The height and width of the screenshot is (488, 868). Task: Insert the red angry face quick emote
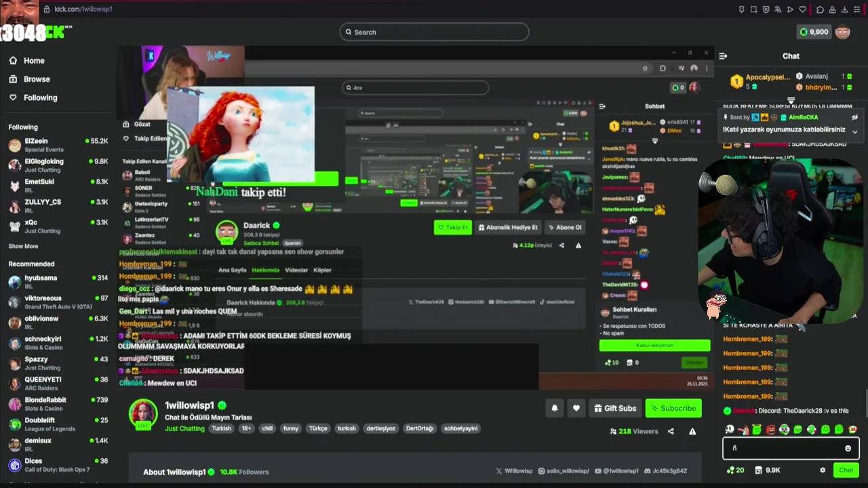pos(770,429)
